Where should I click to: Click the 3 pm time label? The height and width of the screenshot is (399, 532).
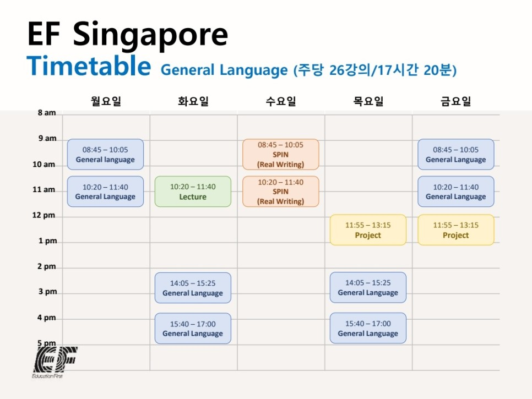(x=47, y=292)
